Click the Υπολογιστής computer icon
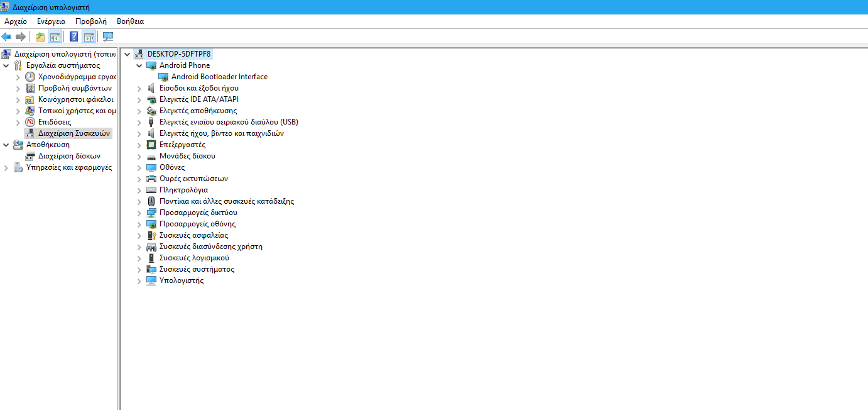The width and height of the screenshot is (868, 410). pyautogui.click(x=151, y=280)
